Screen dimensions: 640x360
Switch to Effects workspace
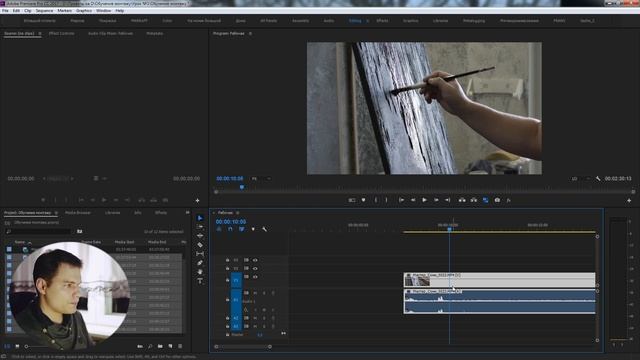(382, 20)
